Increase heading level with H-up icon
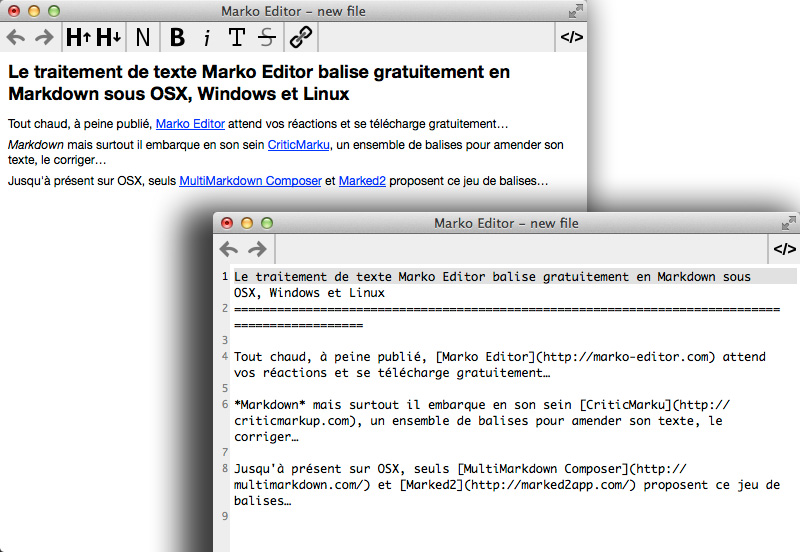The height and width of the screenshot is (552, 800). (x=79, y=37)
